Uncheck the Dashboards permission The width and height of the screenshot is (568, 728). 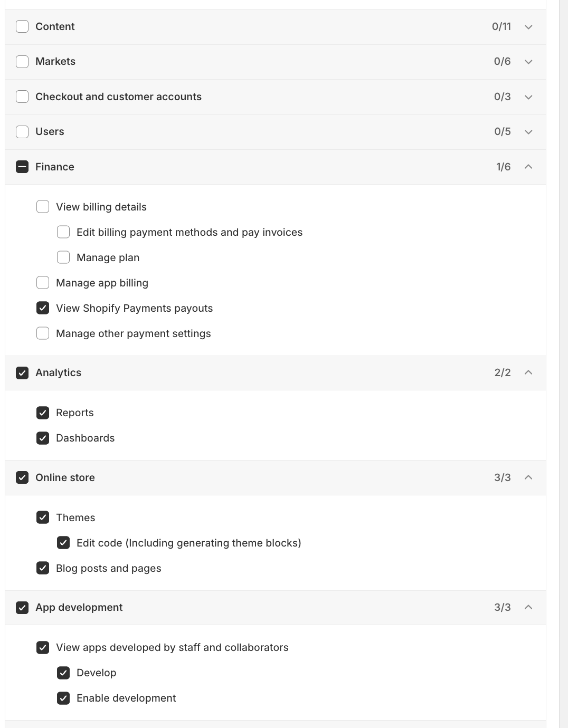coord(42,437)
